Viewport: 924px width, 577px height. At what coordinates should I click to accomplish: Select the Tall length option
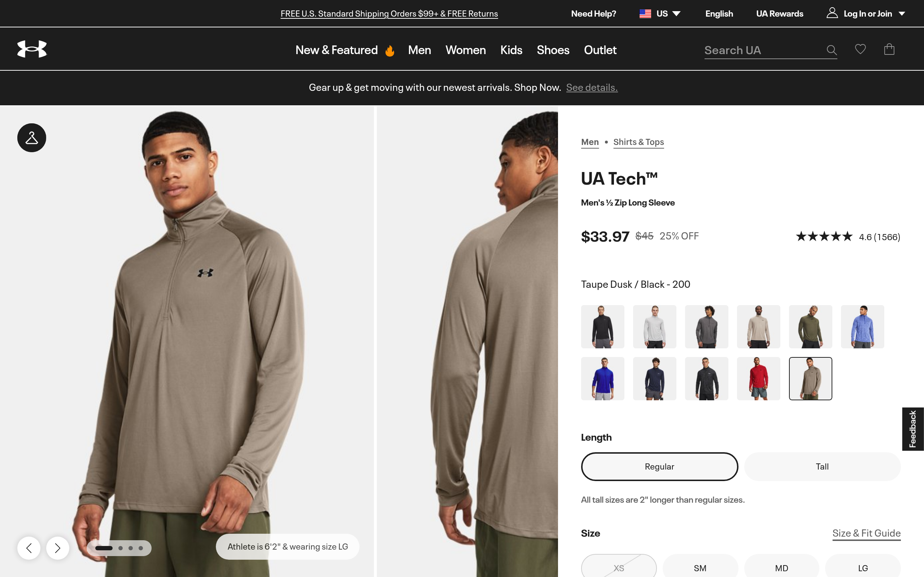[x=822, y=466]
